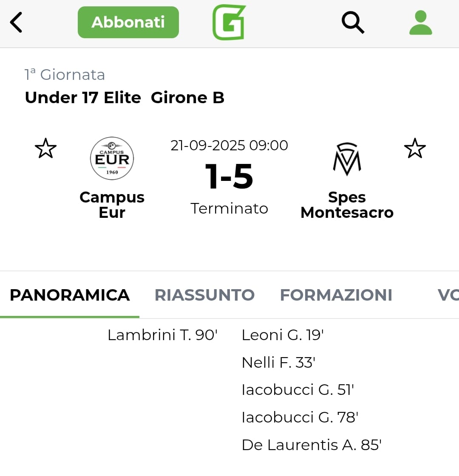Open Spes Montesacro team logo
Viewport: 459px width, 476px height.
(347, 159)
